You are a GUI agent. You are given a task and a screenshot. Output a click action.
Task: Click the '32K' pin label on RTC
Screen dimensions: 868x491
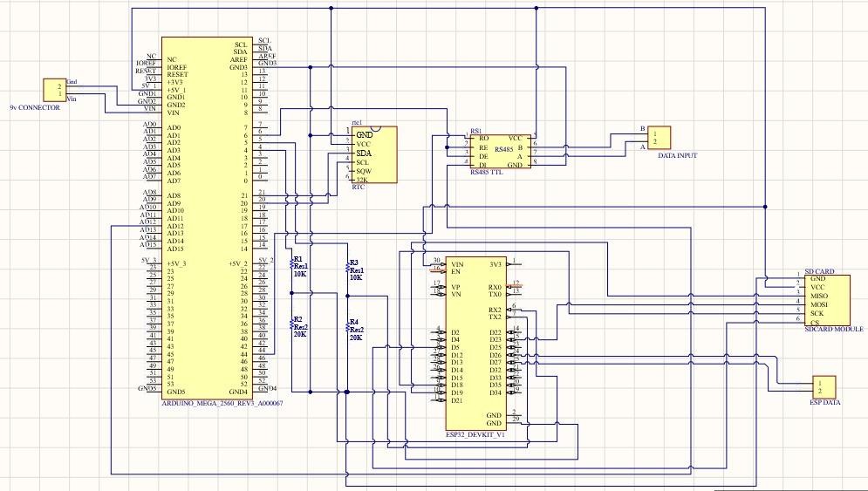click(361, 180)
